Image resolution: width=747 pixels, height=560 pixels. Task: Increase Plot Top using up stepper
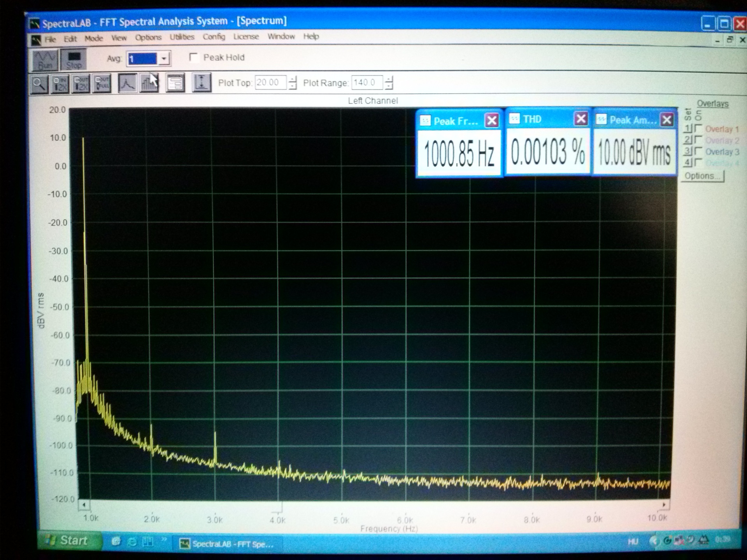point(293,79)
